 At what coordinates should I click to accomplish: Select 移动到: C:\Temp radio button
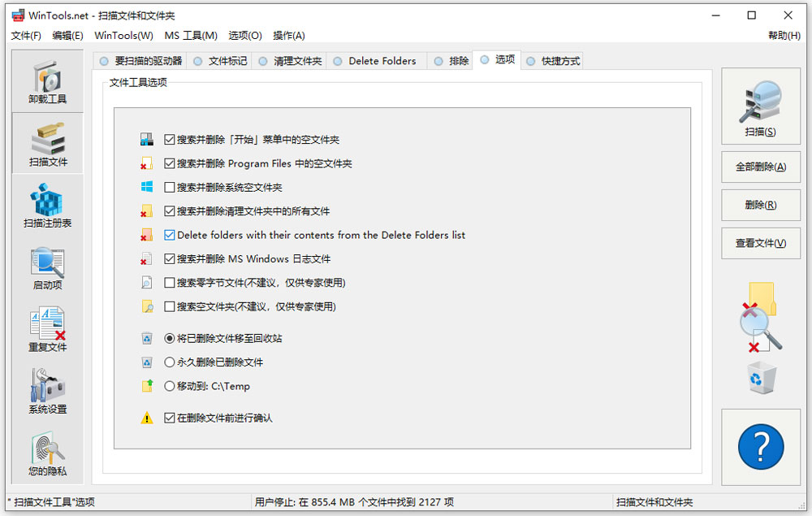click(x=169, y=386)
